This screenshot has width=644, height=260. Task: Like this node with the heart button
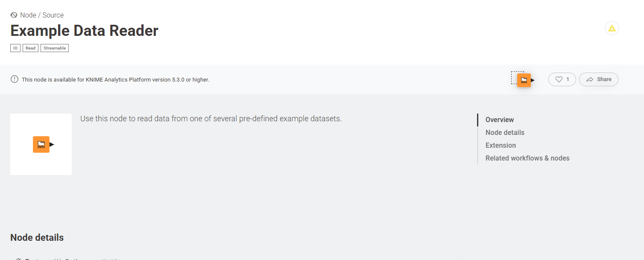pos(562,79)
